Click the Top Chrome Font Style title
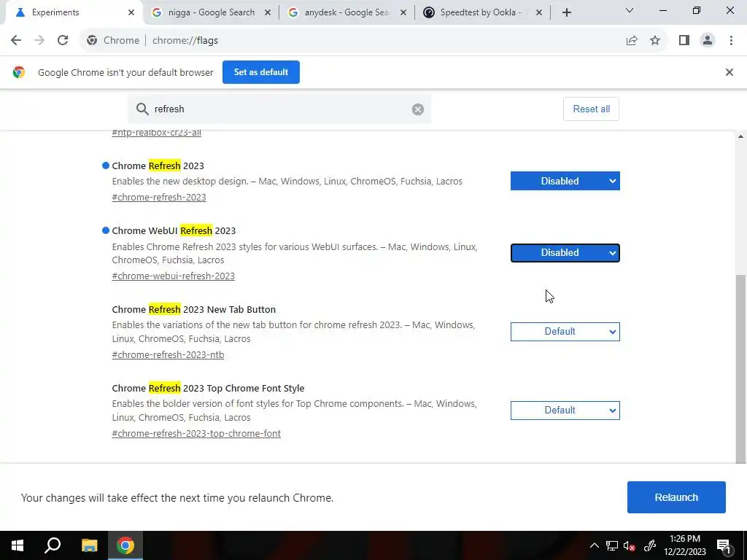The height and width of the screenshot is (560, 747). pos(208,388)
